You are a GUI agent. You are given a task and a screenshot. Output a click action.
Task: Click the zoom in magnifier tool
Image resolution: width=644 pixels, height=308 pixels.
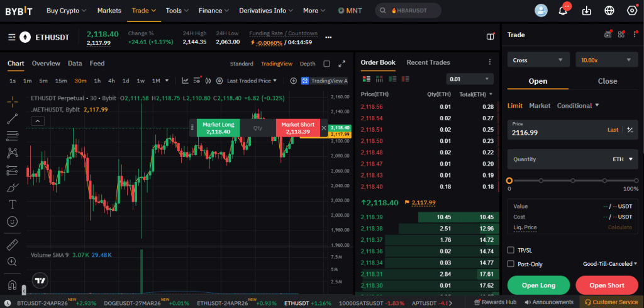(x=13, y=261)
